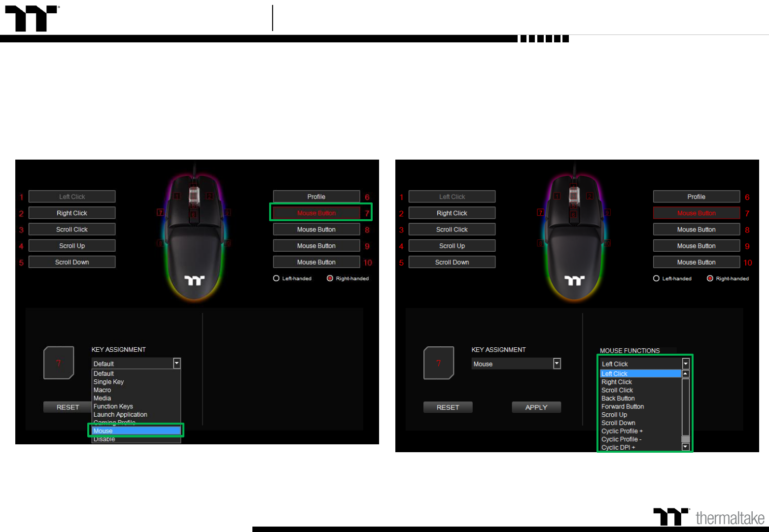The height and width of the screenshot is (532, 769).
Task: Select Right-handed radio in the right screenshot
Action: click(x=710, y=278)
